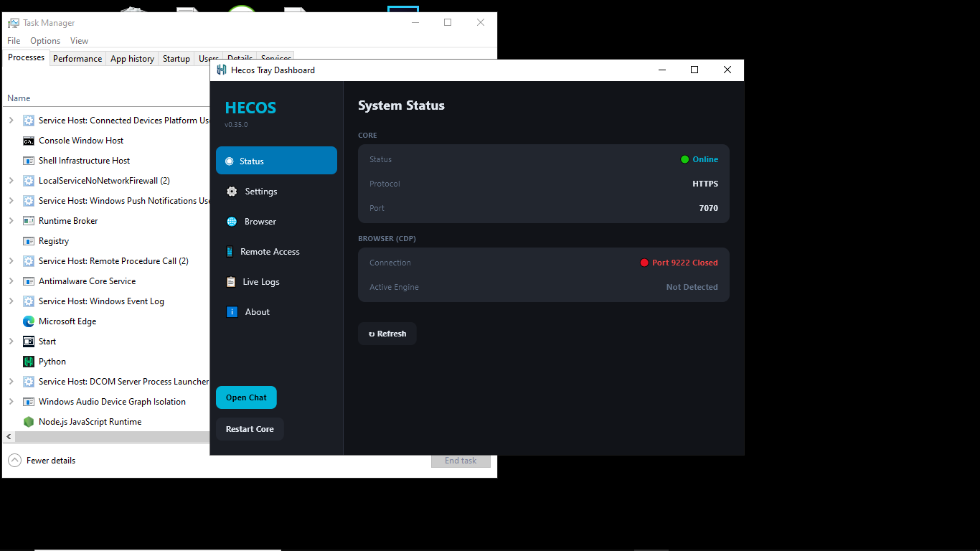Select the Antimalware Core Service icon

coord(29,281)
